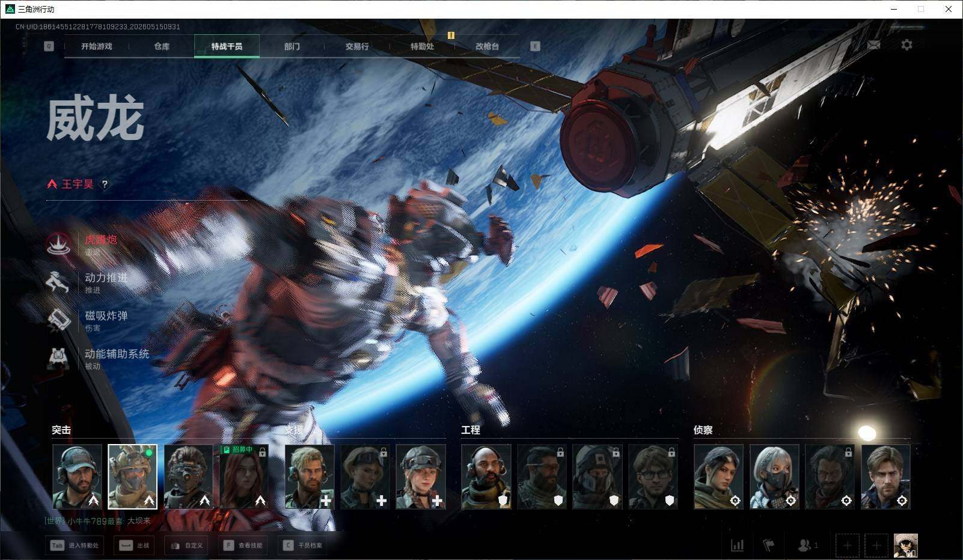The width and height of the screenshot is (963, 560).
Task: Click the 动能辅助系统 skill name
Action: pyautogui.click(x=117, y=354)
